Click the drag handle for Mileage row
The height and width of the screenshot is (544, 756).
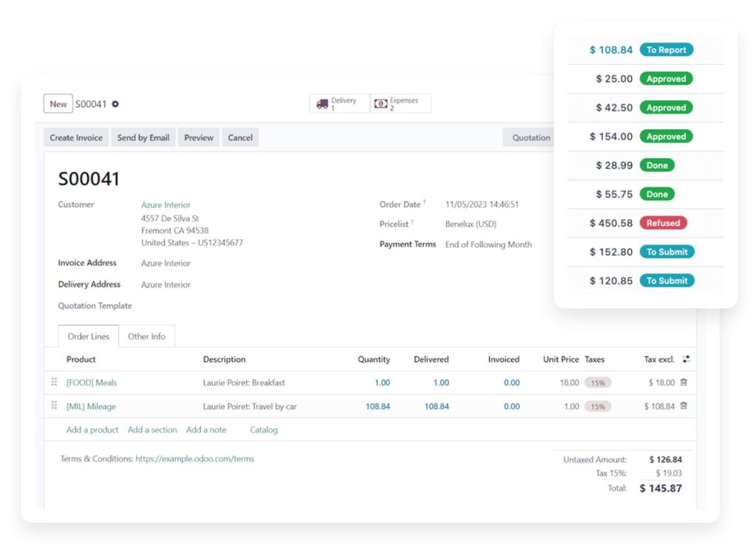[54, 406]
